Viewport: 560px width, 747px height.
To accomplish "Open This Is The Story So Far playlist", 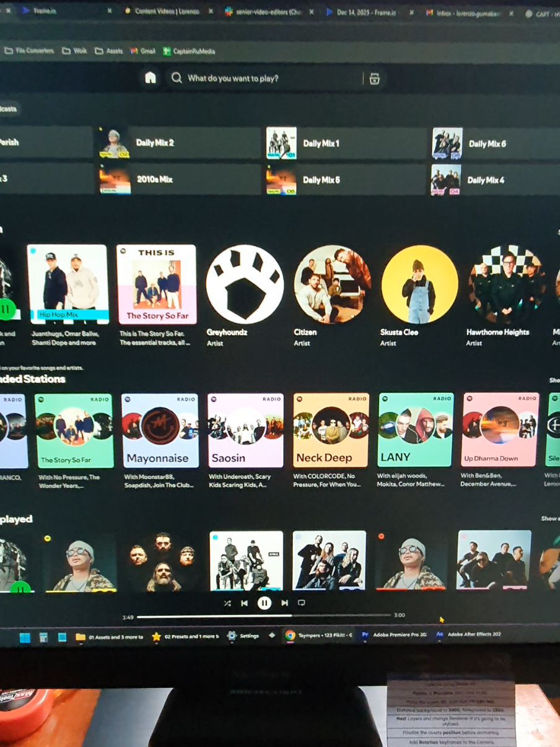I will pyautogui.click(x=157, y=284).
